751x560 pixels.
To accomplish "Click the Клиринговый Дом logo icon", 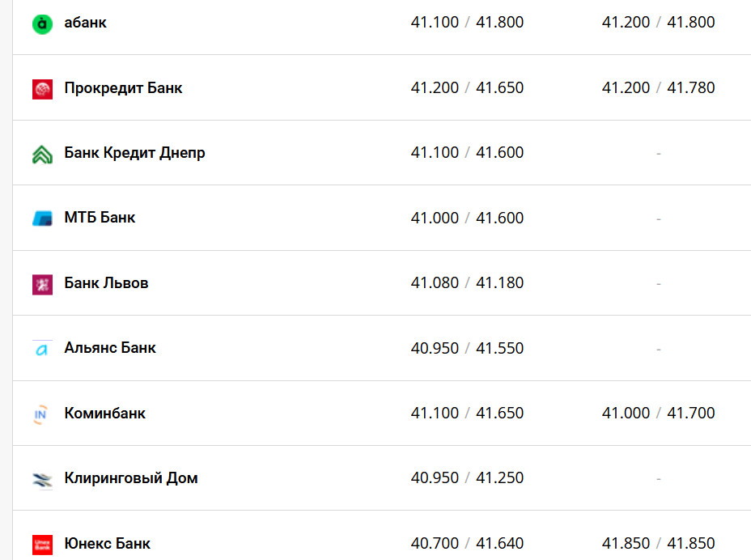I will pyautogui.click(x=42, y=479).
